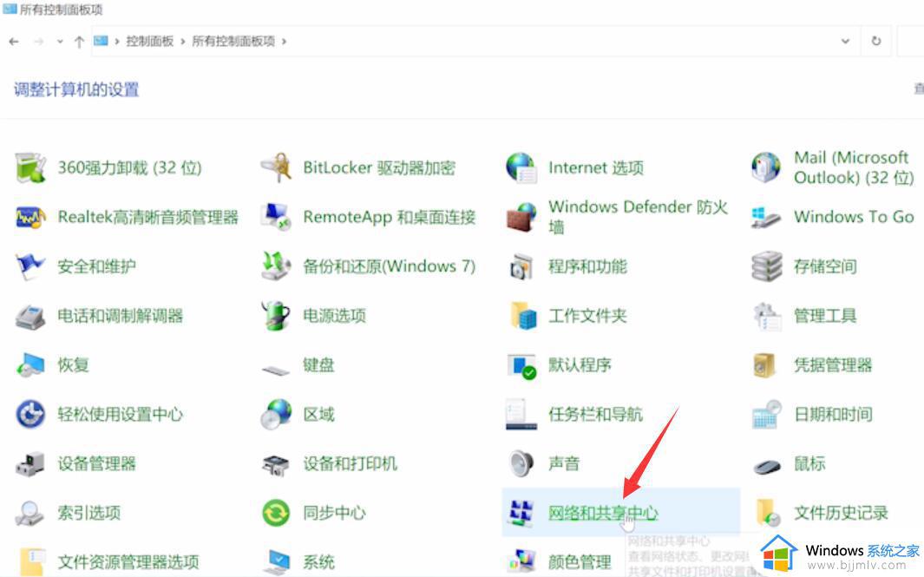Open the Realtek高清晰音频管理器 icon

tap(30, 218)
